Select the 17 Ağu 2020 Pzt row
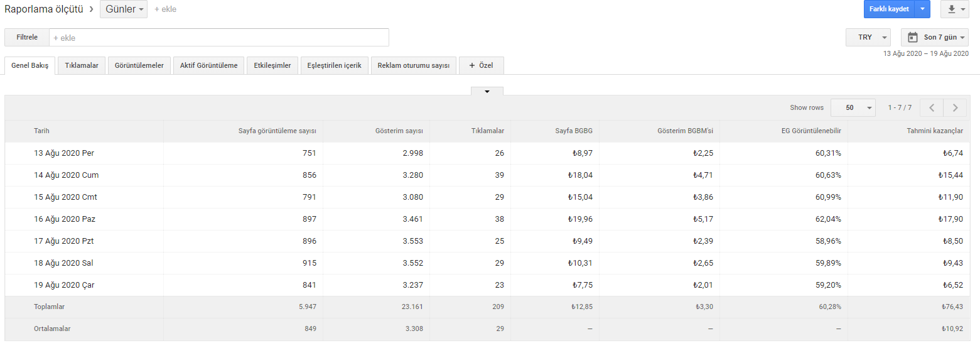Image resolution: width=980 pixels, height=348 pixels. point(487,241)
